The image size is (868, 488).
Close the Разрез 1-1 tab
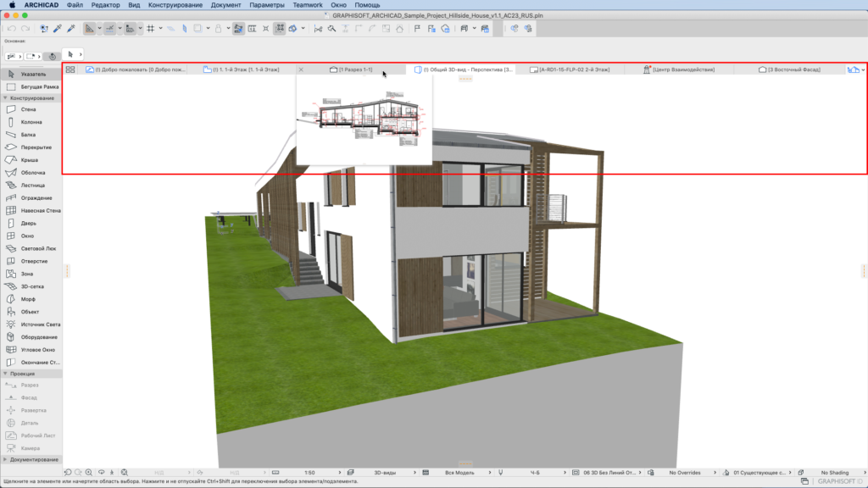click(302, 69)
